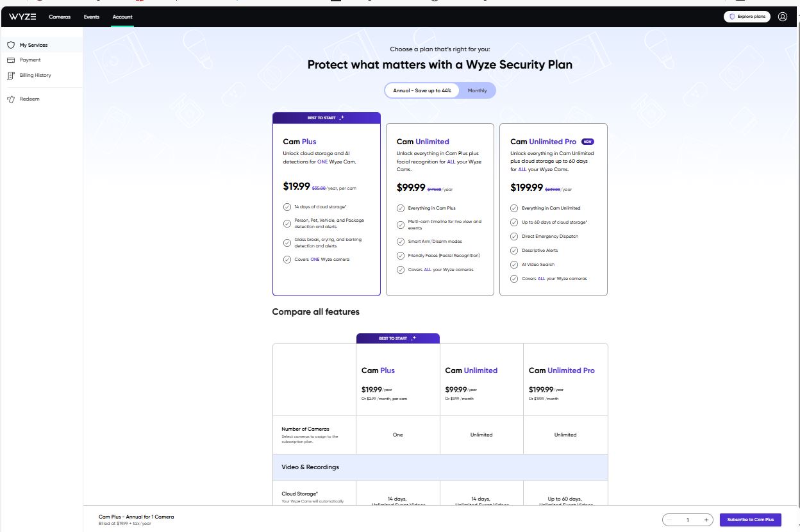The height and width of the screenshot is (532, 800).
Task: Click BEST TO START banner on Cam Plus card
Action: 326,118
